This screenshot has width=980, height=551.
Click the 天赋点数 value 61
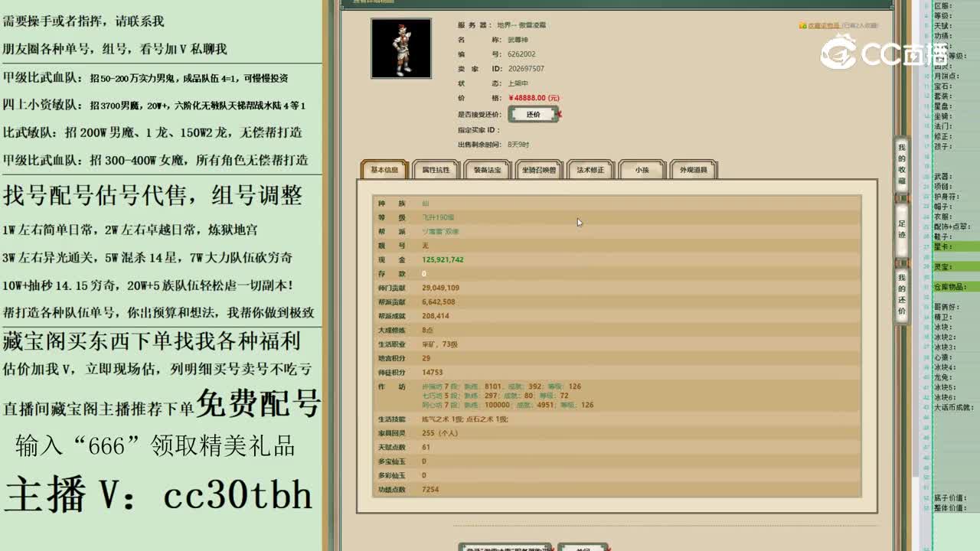tap(426, 447)
